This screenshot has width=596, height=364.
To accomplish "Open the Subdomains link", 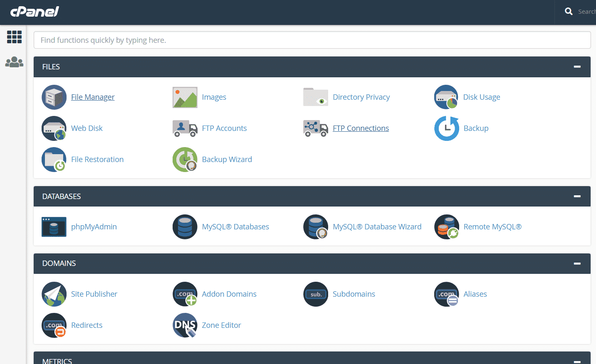I will (x=354, y=294).
